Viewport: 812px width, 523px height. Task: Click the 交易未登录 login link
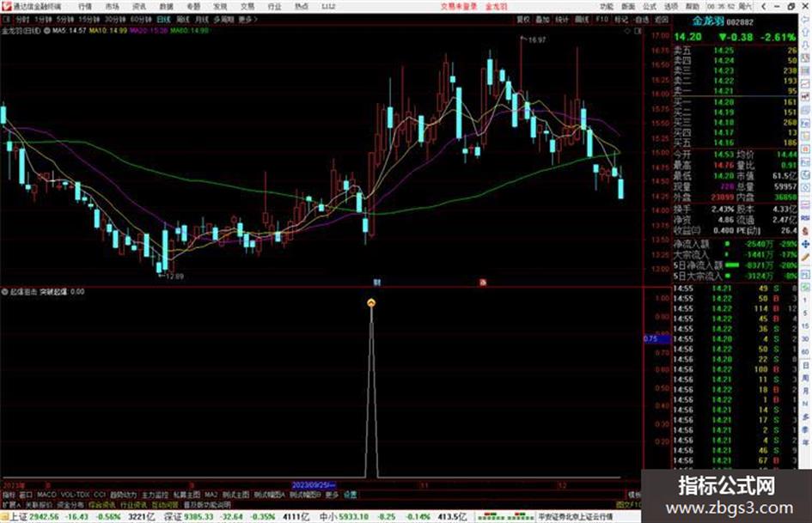(459, 6)
